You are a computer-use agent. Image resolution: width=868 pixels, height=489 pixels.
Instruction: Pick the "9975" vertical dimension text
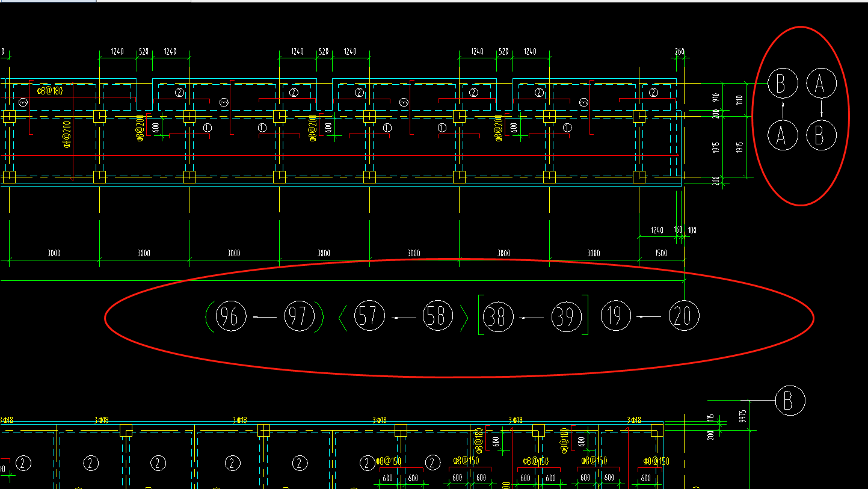tap(743, 416)
